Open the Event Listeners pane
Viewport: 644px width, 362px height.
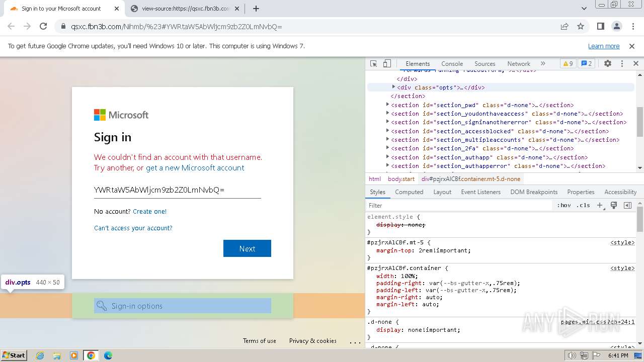[x=480, y=192]
